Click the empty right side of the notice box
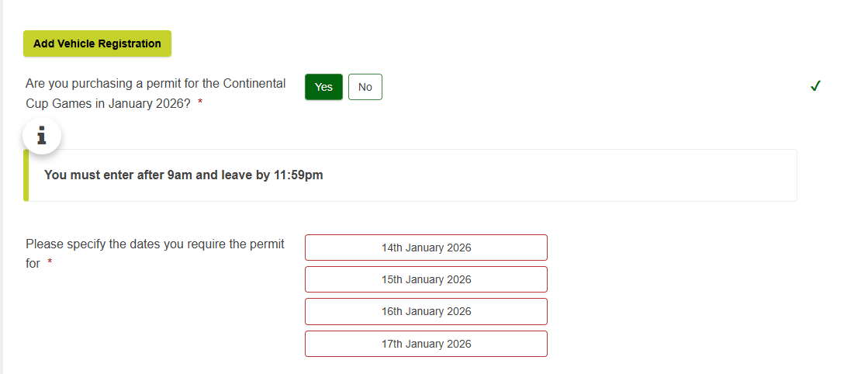868x374 pixels. [x=621, y=175]
